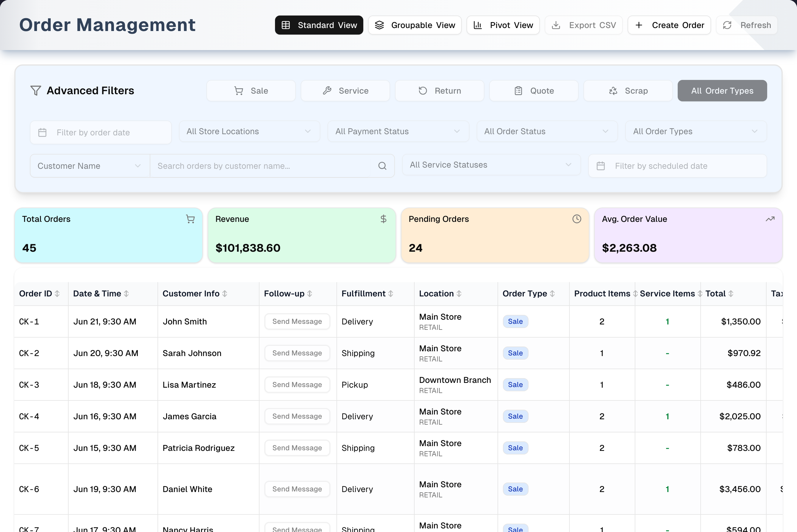Click the Filter by scheduled date field
This screenshot has width=797, height=532.
(x=678, y=166)
